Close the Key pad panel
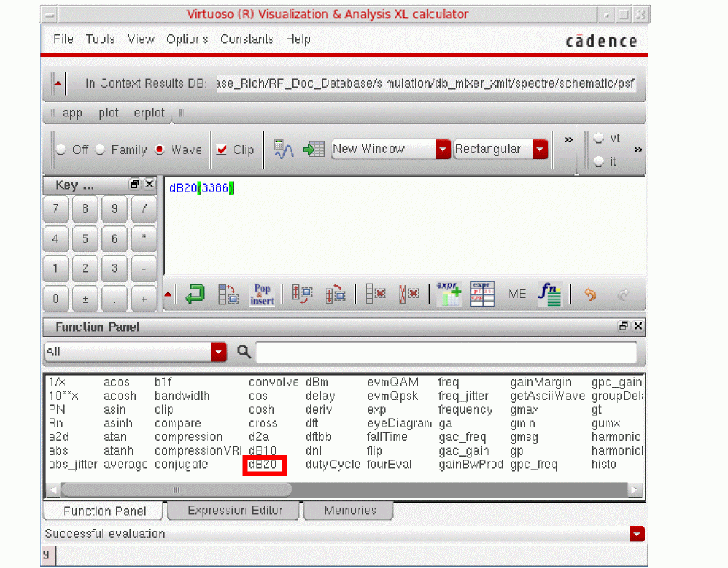The height and width of the screenshot is (568, 728). 149,185
